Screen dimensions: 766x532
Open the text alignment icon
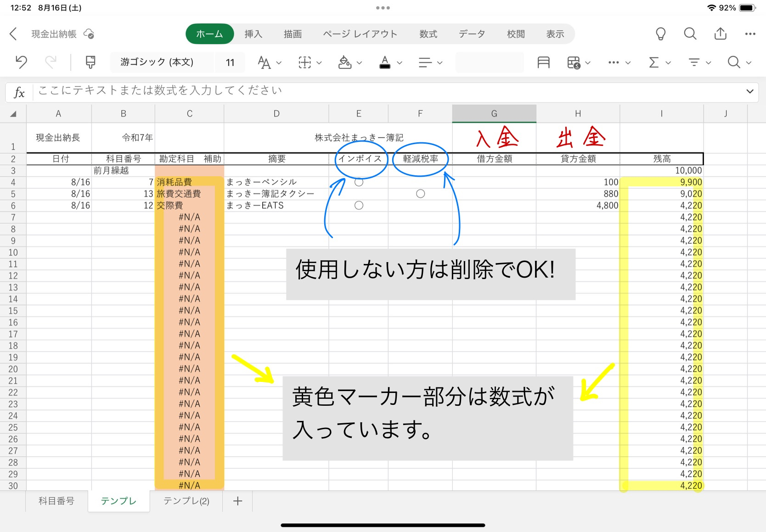pos(425,62)
